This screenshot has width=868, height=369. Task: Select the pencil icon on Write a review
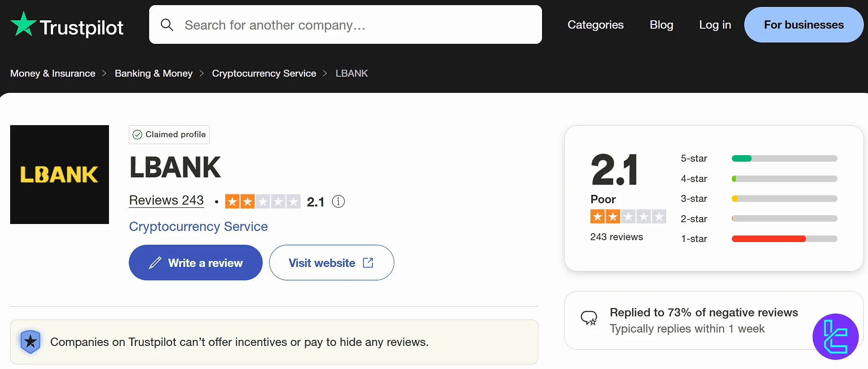click(154, 262)
